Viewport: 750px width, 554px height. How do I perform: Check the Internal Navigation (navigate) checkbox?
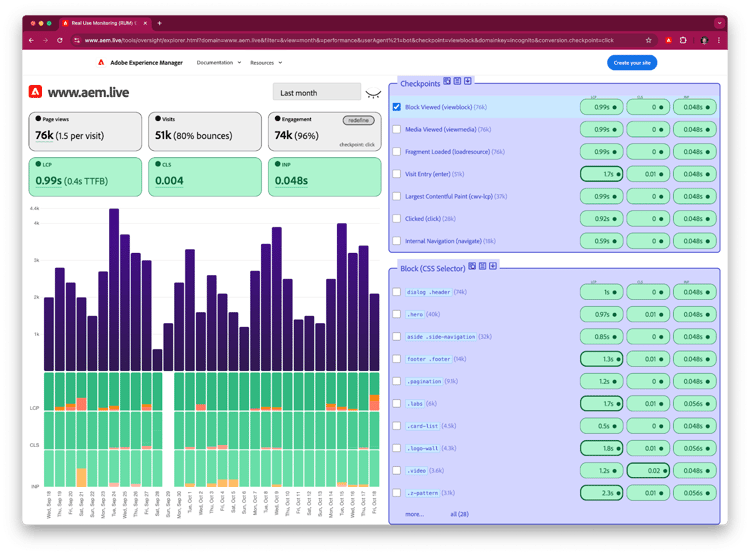point(397,241)
